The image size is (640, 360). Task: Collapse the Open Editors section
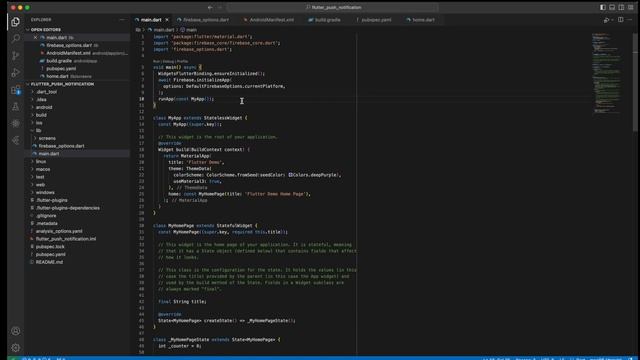pos(45,30)
